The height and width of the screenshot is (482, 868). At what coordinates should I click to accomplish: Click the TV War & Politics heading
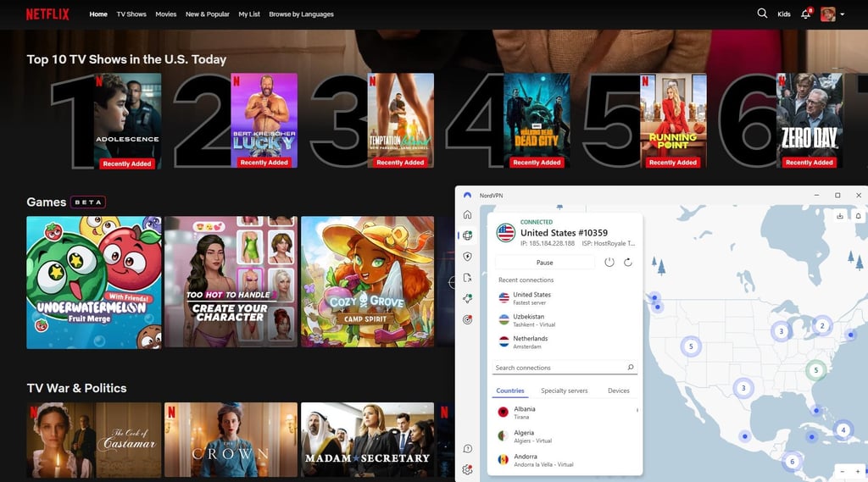[76, 388]
